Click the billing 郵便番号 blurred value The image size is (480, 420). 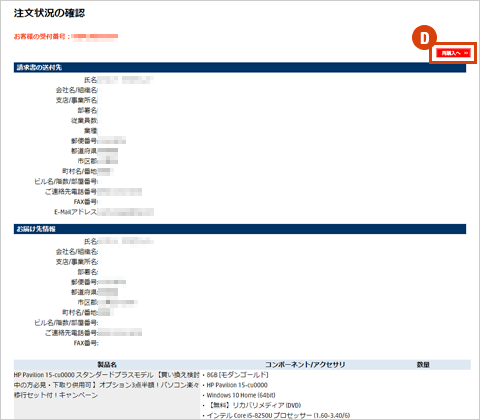[112, 141]
